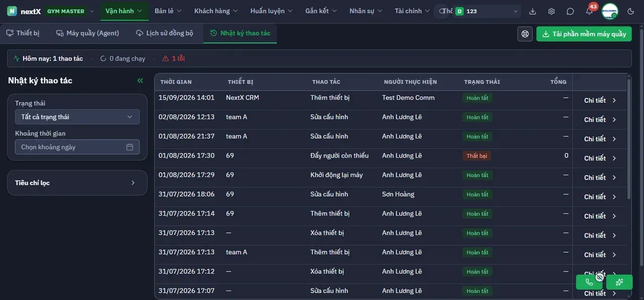Expand the Tiêu chí lọc section
Image resolution: width=644 pixels, height=300 pixels.
[x=77, y=183]
